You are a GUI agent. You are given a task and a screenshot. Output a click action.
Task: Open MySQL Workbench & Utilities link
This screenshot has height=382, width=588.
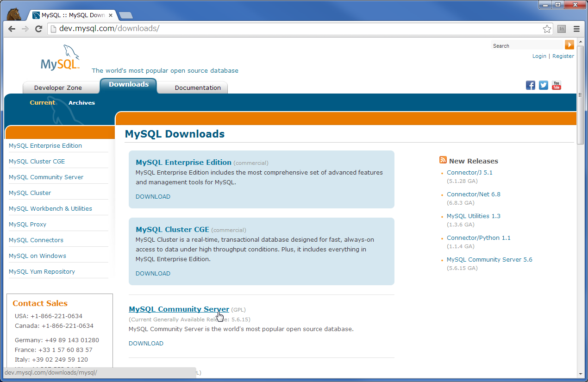(x=50, y=208)
